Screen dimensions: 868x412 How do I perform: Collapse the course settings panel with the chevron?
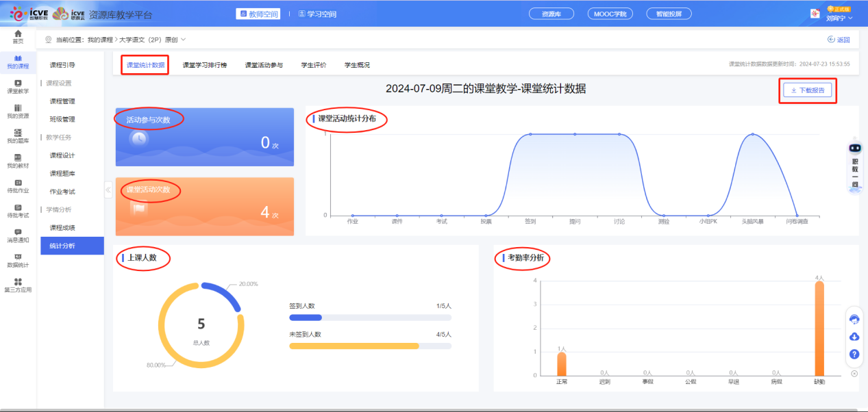pyautogui.click(x=108, y=191)
